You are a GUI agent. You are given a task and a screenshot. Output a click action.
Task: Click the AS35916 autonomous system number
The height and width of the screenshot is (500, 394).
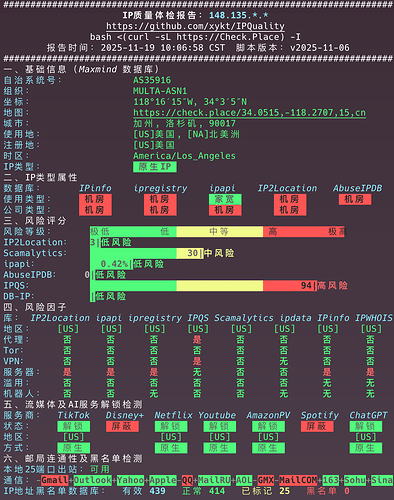(152, 80)
